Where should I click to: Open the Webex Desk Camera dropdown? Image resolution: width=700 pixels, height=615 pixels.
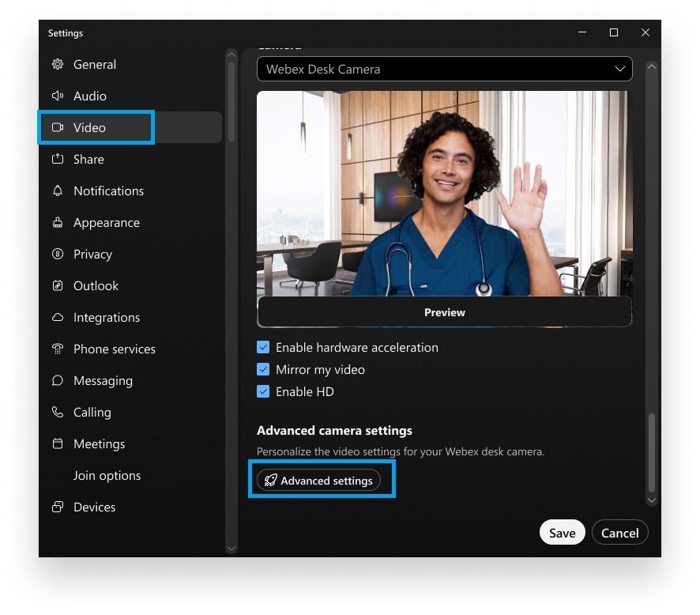coord(444,69)
